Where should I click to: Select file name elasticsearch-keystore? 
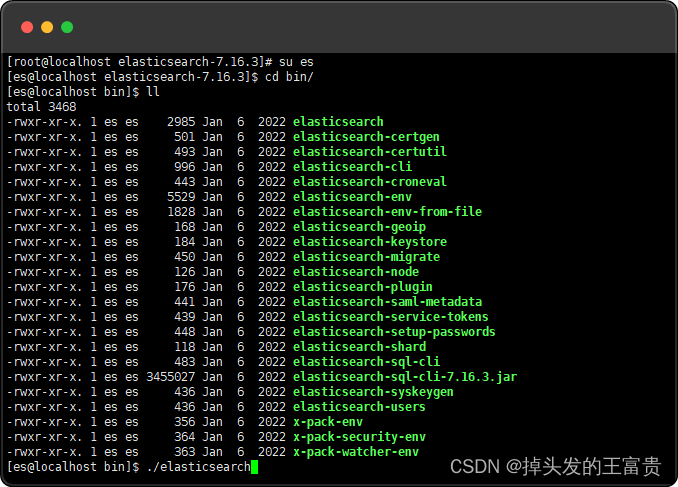(370, 242)
